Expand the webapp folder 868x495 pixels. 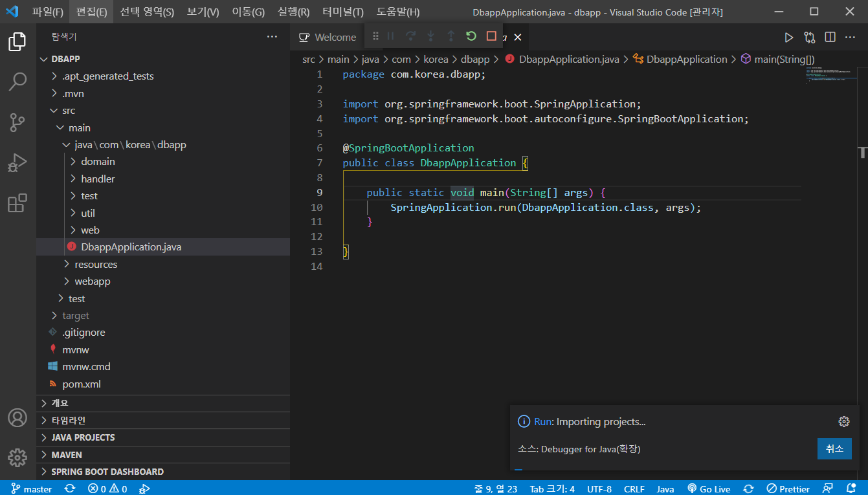pos(163,281)
